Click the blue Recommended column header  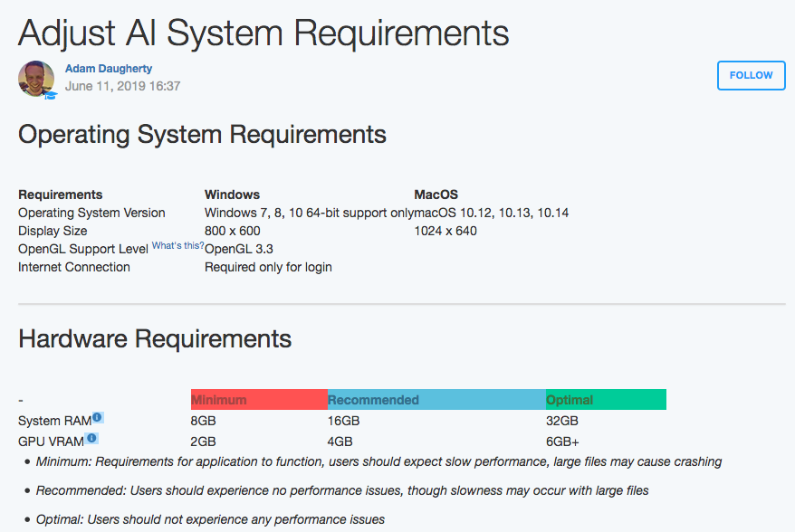pos(436,400)
